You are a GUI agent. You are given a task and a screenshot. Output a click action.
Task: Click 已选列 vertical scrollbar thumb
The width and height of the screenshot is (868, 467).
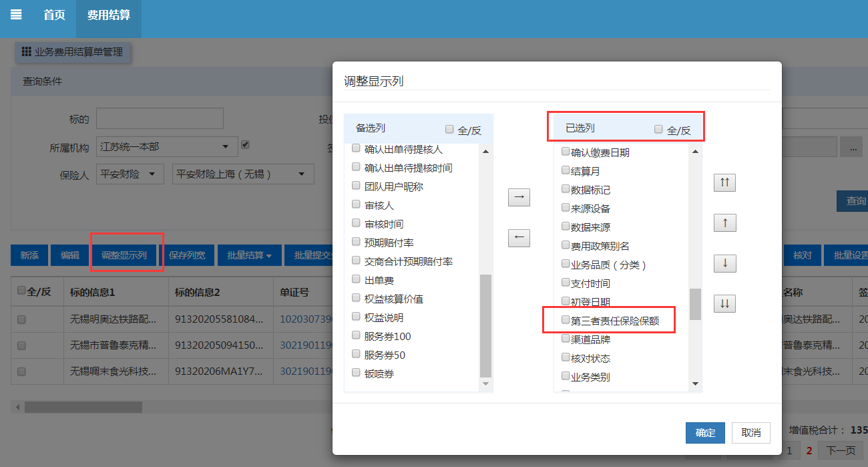(x=695, y=304)
